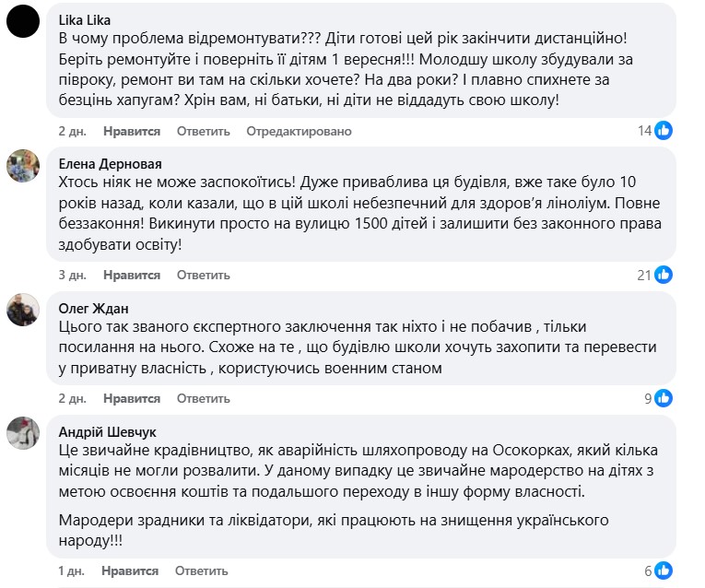Click the like reaction icon on Андрій Шевчук's comment
Viewport: 705px width, 588px height.
click(x=664, y=570)
